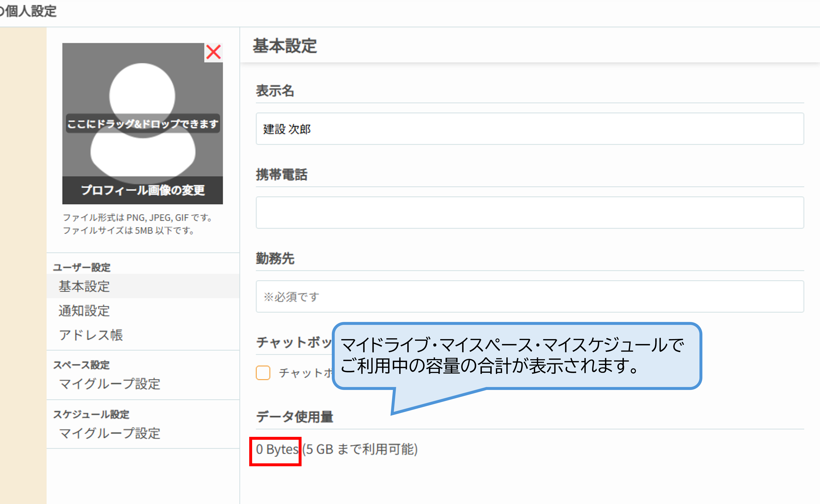Open 通知設定 in sidebar

(x=84, y=311)
